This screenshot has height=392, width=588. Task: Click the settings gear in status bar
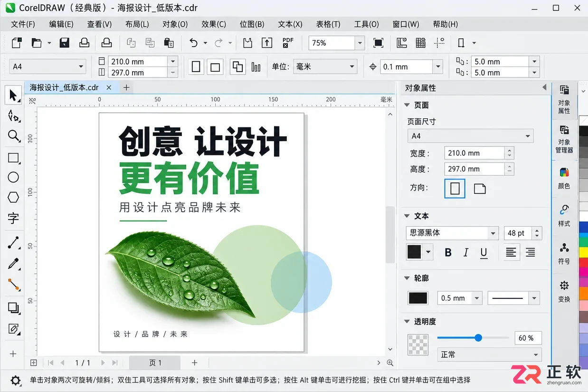(16, 380)
